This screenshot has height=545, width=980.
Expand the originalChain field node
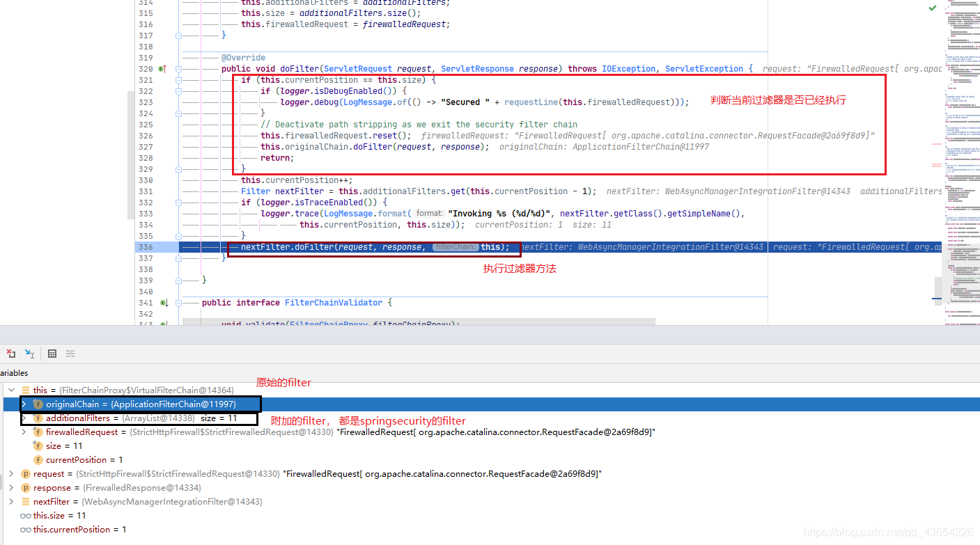(x=24, y=404)
